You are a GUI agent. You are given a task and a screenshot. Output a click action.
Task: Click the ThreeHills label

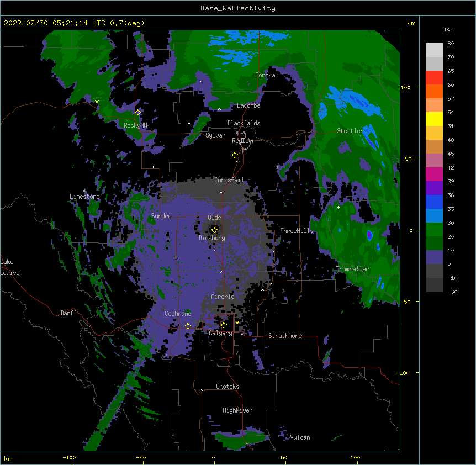(297, 231)
